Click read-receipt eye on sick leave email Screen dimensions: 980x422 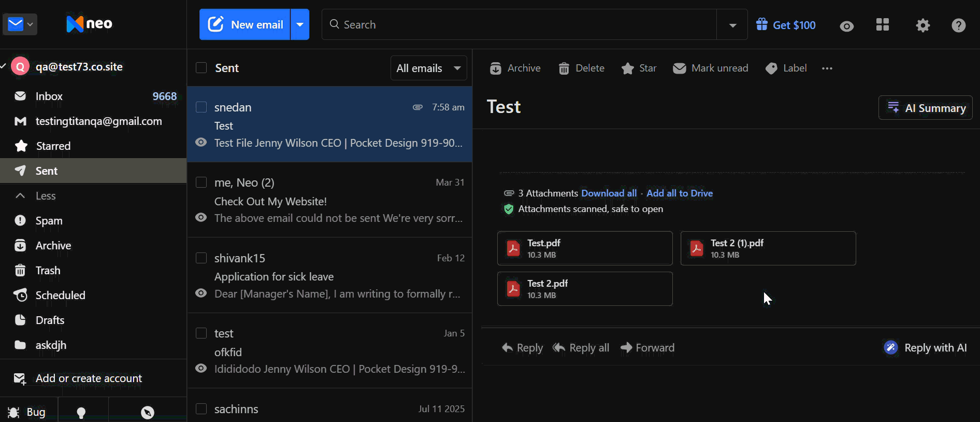[x=201, y=293]
